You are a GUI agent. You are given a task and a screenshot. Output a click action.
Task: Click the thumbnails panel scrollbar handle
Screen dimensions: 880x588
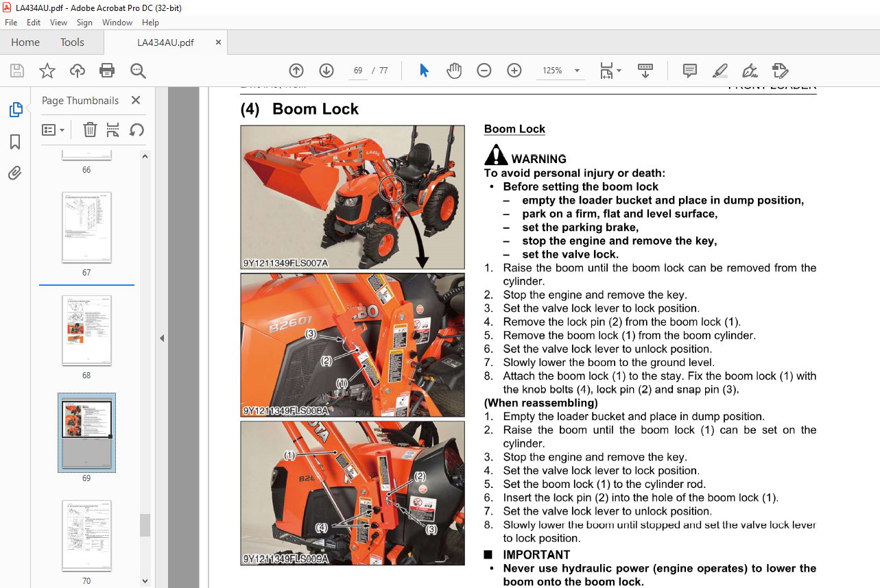pyautogui.click(x=145, y=525)
